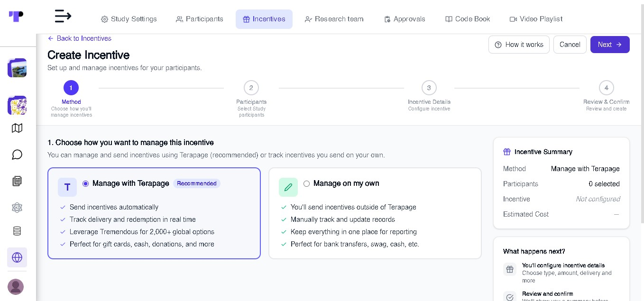Click the gift icon next to configure details
The width and height of the screenshot is (644, 301).
click(510, 269)
